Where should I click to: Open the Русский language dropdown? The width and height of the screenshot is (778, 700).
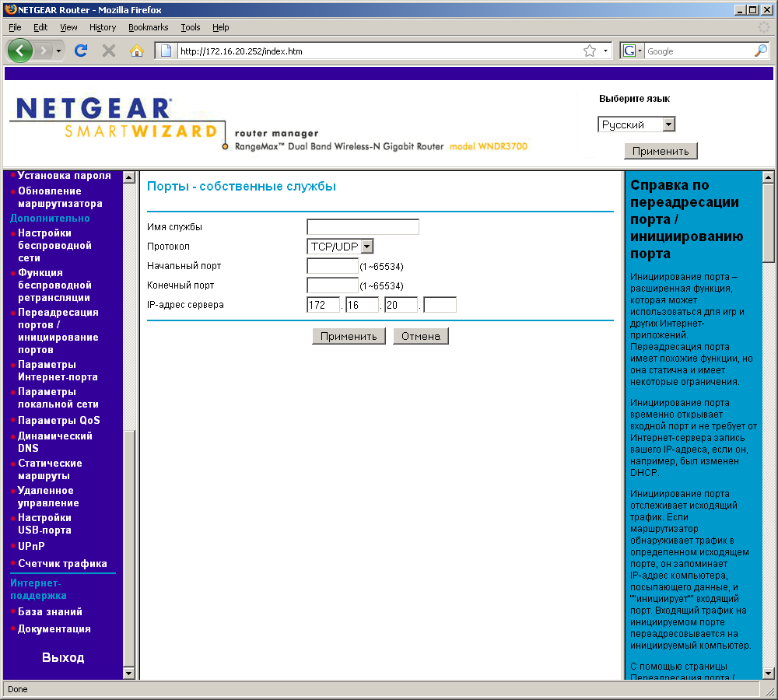pyautogui.click(x=636, y=124)
